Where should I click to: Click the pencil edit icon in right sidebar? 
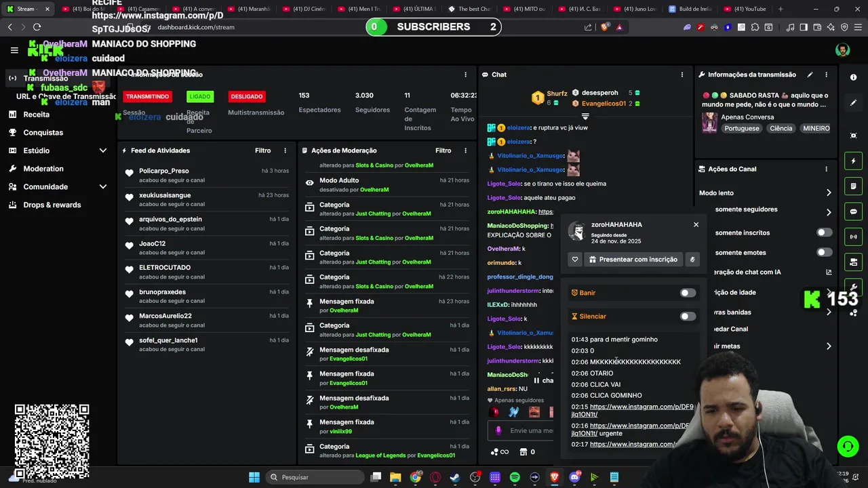(x=853, y=103)
